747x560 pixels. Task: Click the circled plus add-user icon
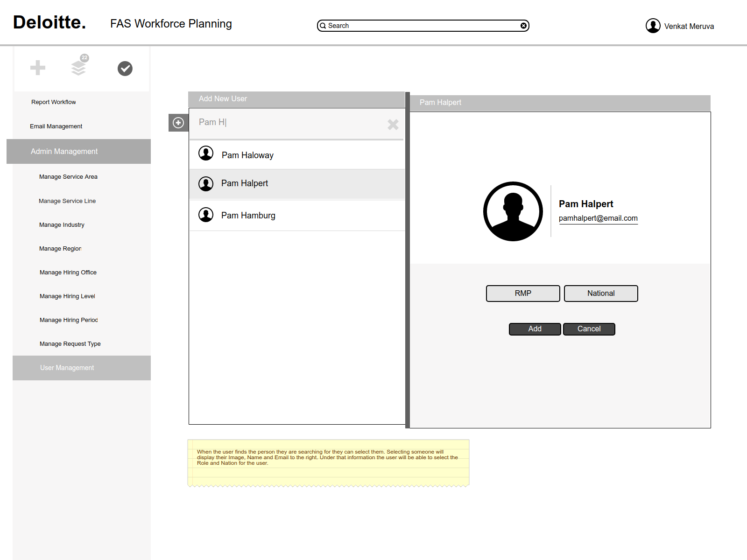(178, 123)
